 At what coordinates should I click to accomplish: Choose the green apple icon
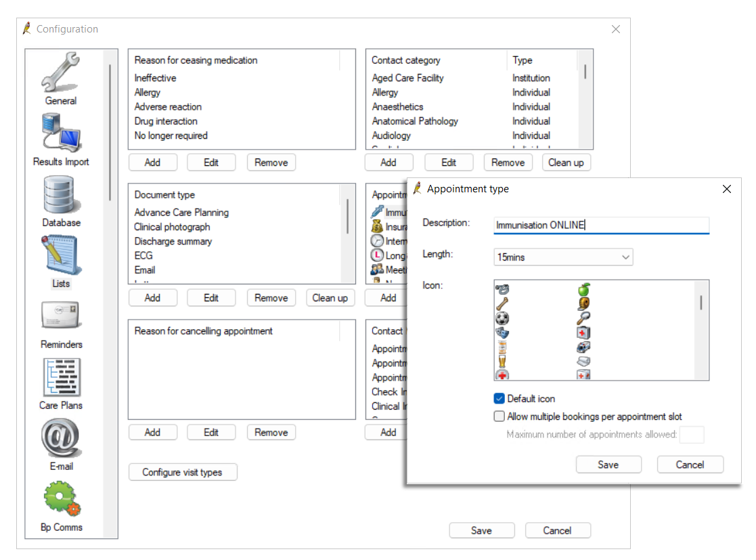[583, 289]
